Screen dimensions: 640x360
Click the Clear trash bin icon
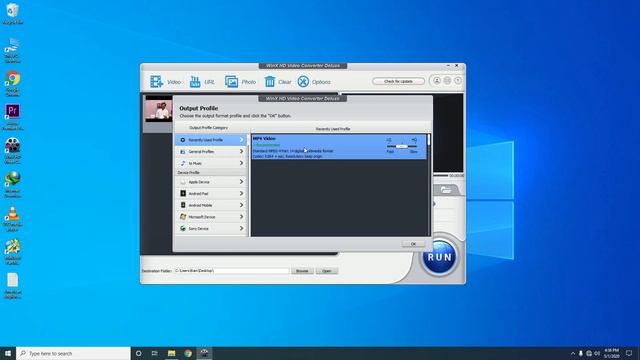point(269,82)
